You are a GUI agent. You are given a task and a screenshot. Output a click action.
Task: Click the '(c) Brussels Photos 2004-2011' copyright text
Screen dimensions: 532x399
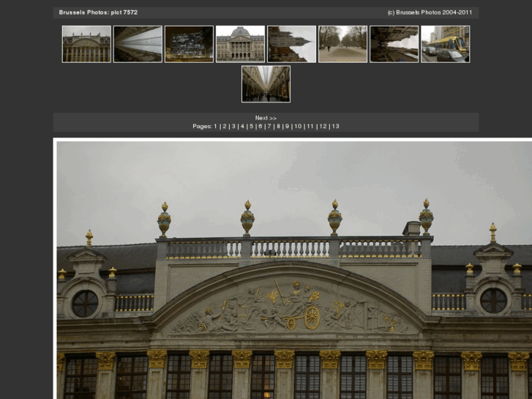[x=430, y=12]
